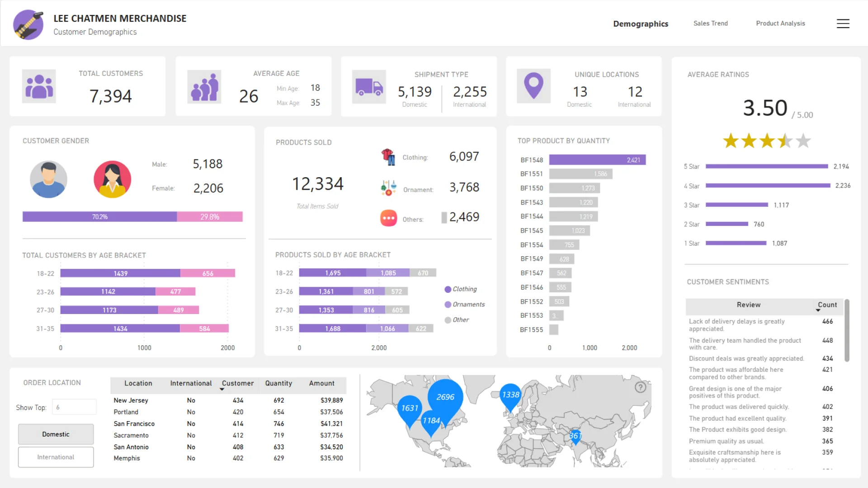This screenshot has width=868, height=488.
Task: Toggle the Clothing legend item
Action: coord(461,289)
